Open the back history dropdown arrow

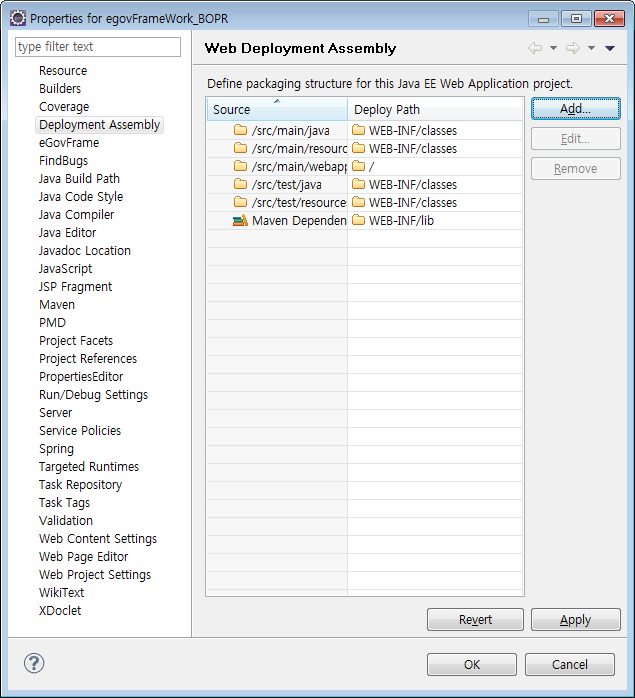[553, 48]
